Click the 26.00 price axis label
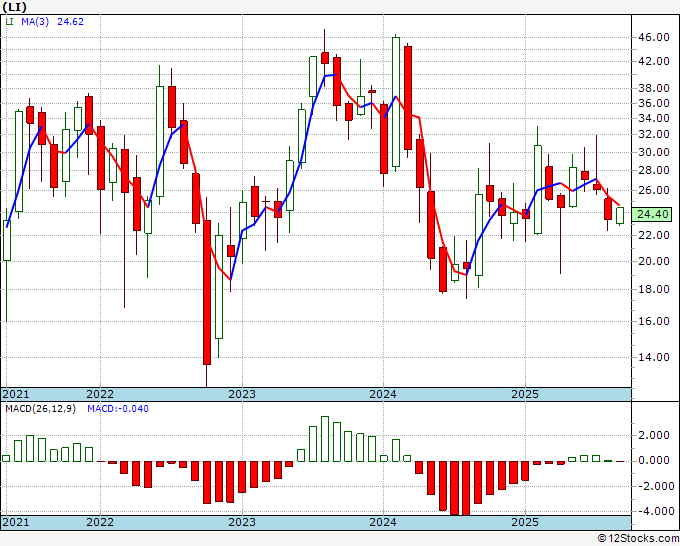 (653, 190)
